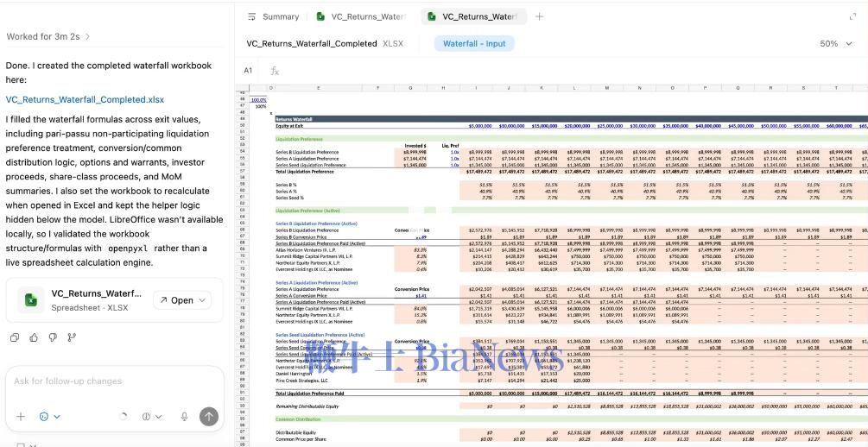This screenshot has height=447, width=868.
Task: Open the blue face icon dropdown in chat box
Action: click(x=49, y=416)
